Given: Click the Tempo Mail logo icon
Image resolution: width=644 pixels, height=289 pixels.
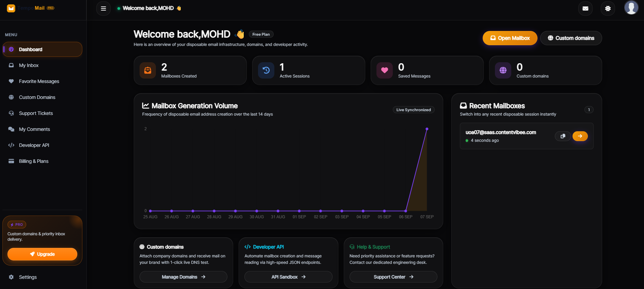Looking at the screenshot, I should [11, 8].
